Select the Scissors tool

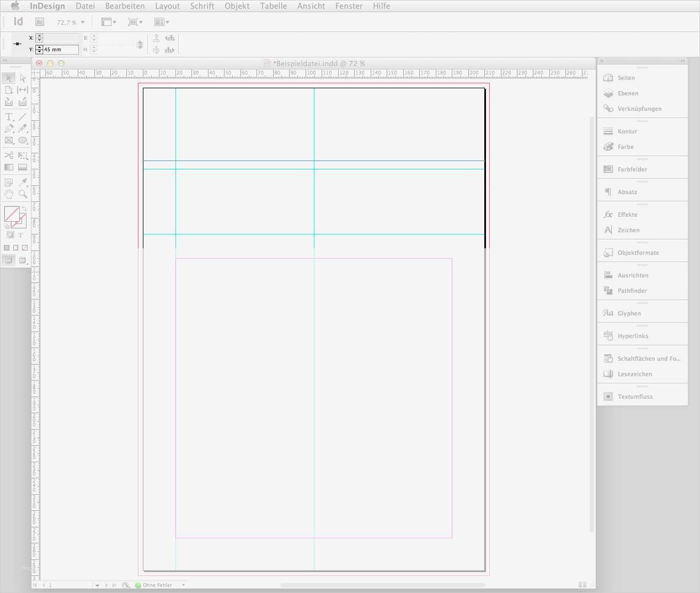[x=9, y=156]
